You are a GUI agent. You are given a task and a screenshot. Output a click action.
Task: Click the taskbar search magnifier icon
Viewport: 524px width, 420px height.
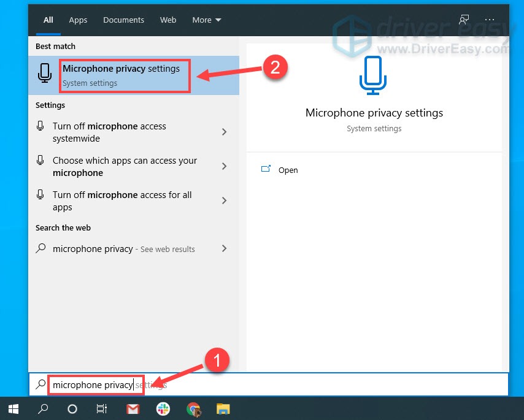click(x=42, y=409)
